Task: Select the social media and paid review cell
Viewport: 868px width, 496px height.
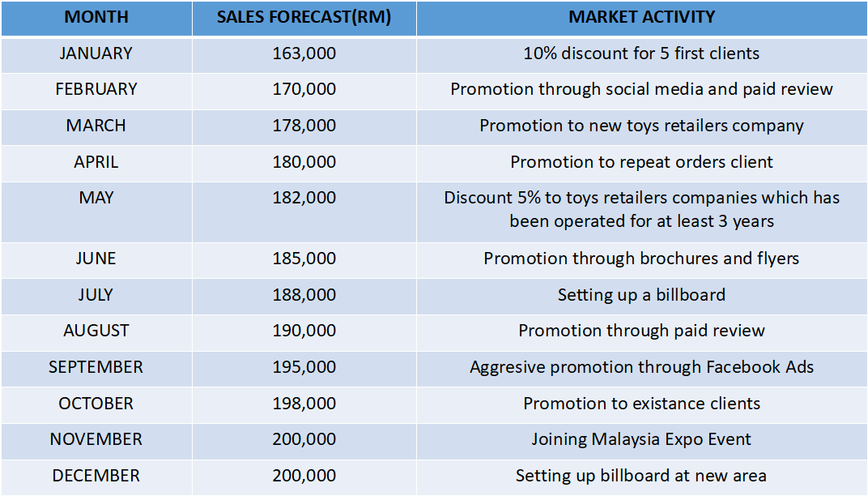Action: point(641,89)
